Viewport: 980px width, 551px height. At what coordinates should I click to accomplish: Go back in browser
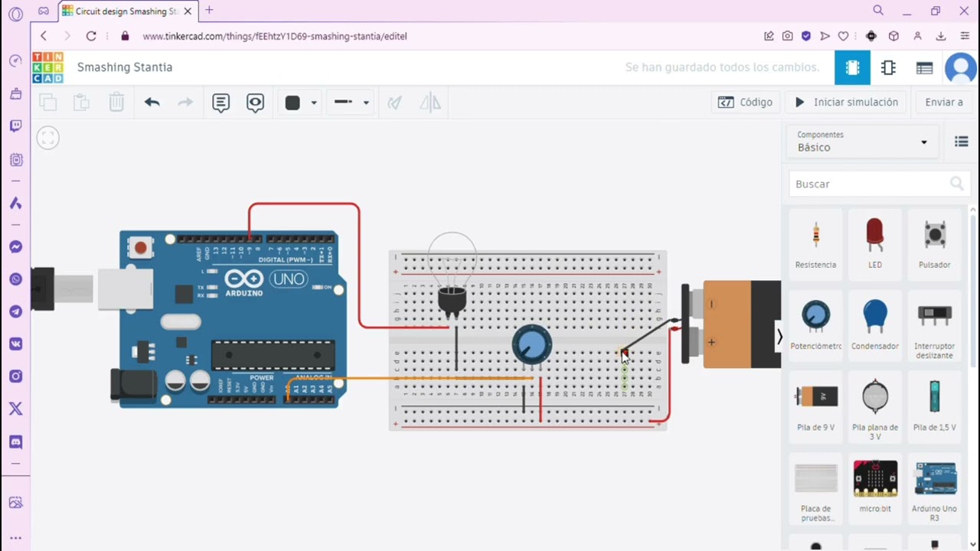click(x=44, y=36)
